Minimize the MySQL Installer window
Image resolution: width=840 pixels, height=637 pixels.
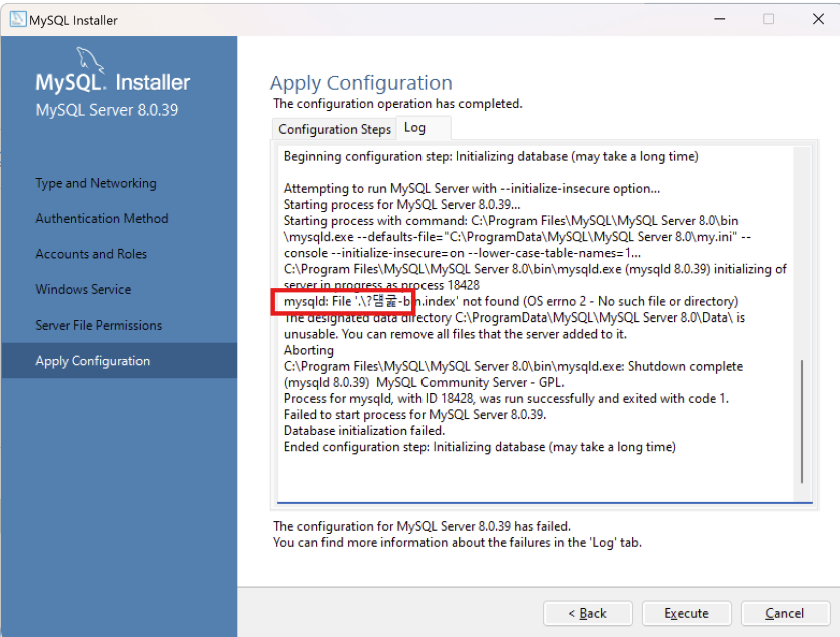point(720,19)
